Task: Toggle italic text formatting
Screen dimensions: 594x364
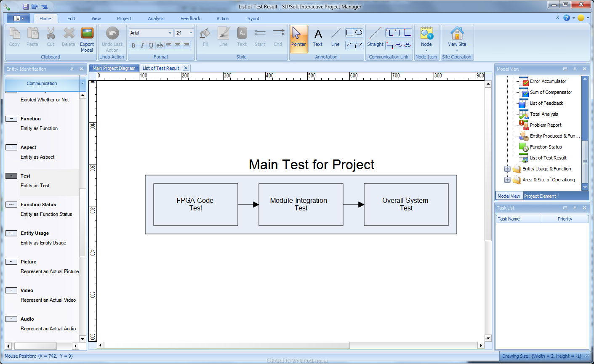Action: pos(142,45)
